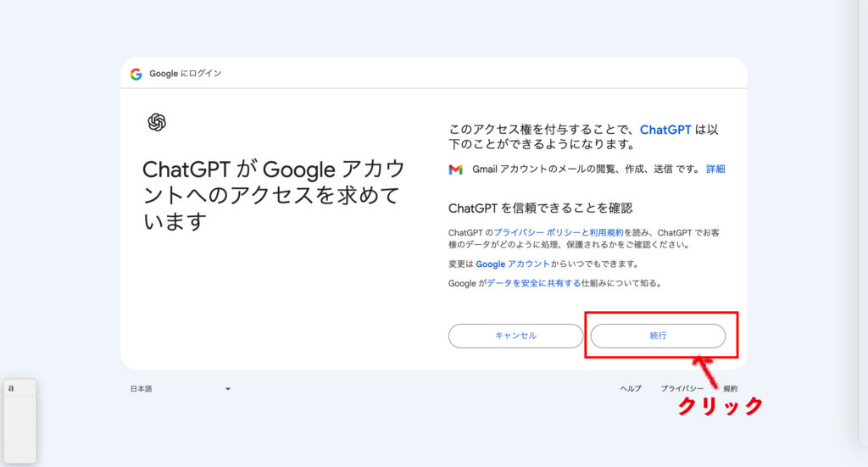Screen dimensions: 868x467
Task: Click the 続行 (Continue) button
Action: click(657, 336)
